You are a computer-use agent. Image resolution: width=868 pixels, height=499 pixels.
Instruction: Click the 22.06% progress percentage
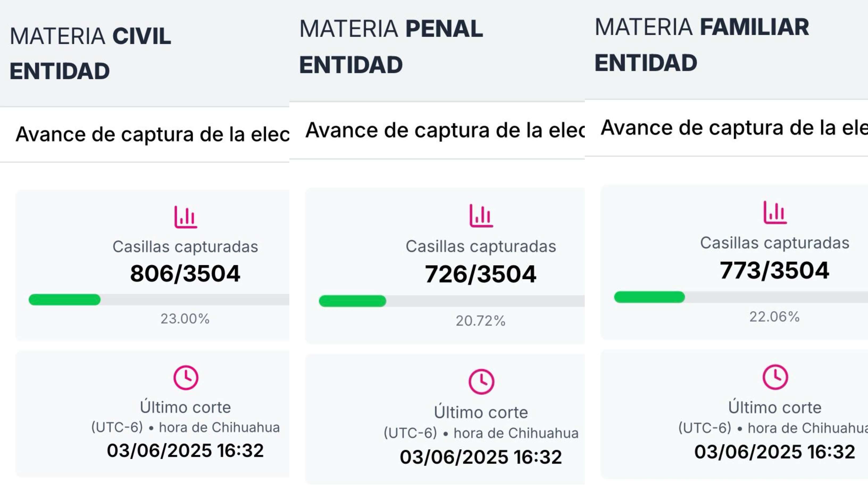pos(774,317)
